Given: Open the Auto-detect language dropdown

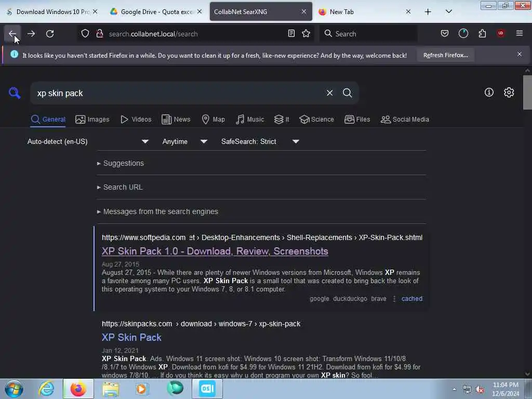Looking at the screenshot, I should [88, 141].
